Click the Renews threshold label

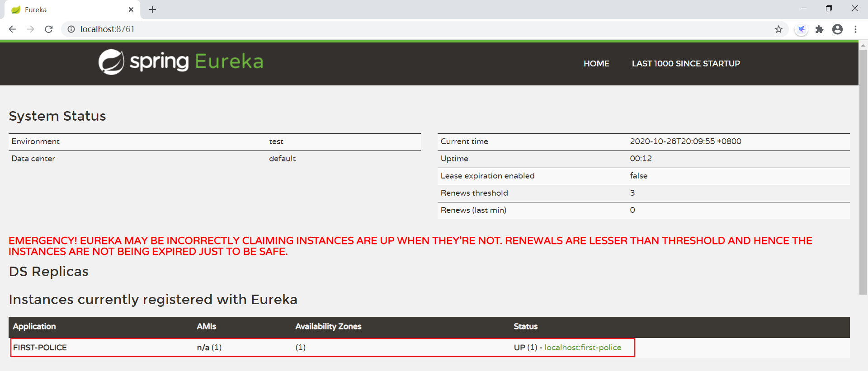pyautogui.click(x=474, y=193)
